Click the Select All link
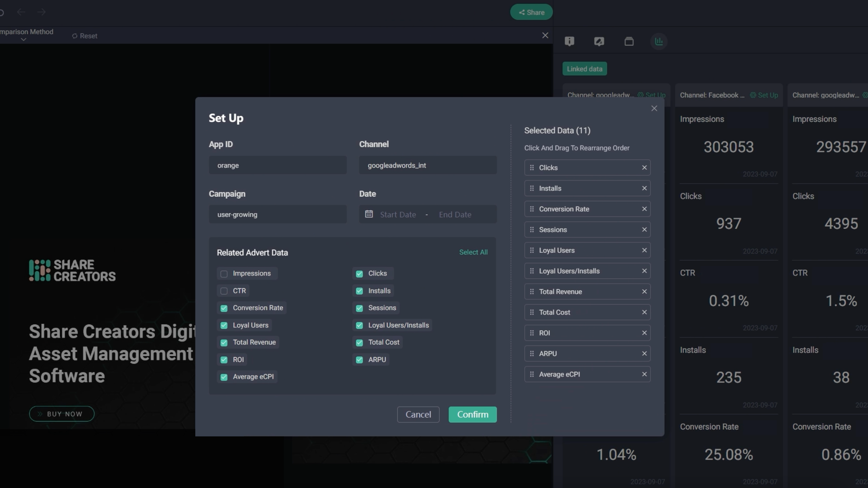 coord(473,252)
